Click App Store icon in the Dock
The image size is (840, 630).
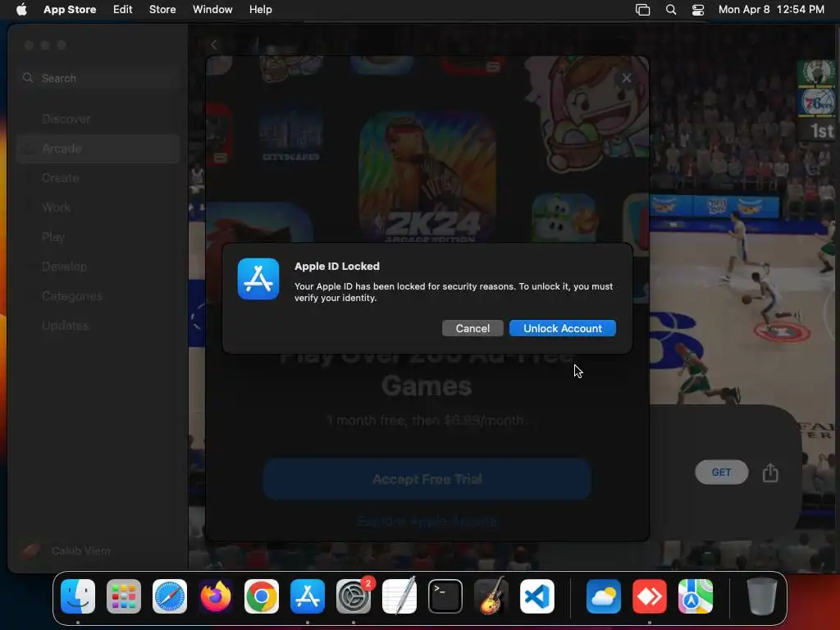pyautogui.click(x=308, y=596)
